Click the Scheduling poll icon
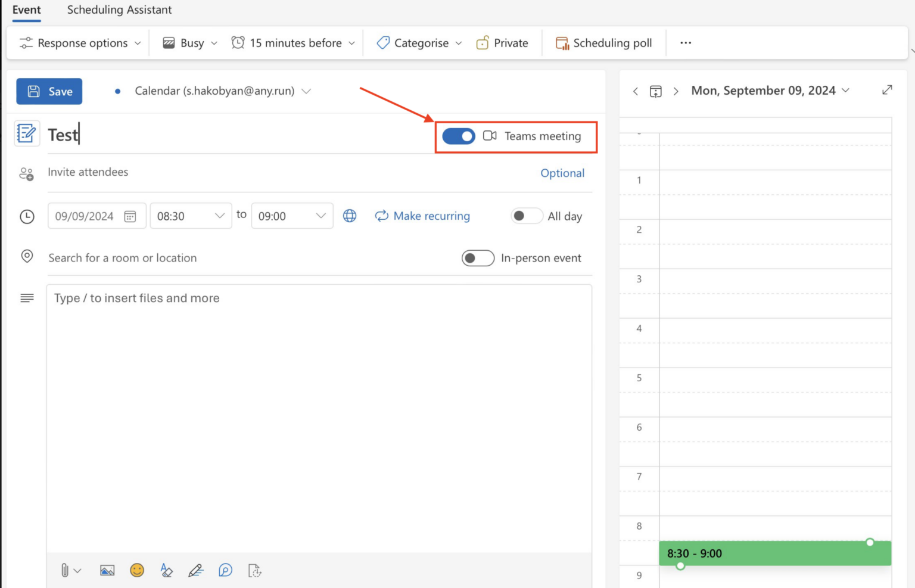The image size is (915, 588). pos(561,42)
